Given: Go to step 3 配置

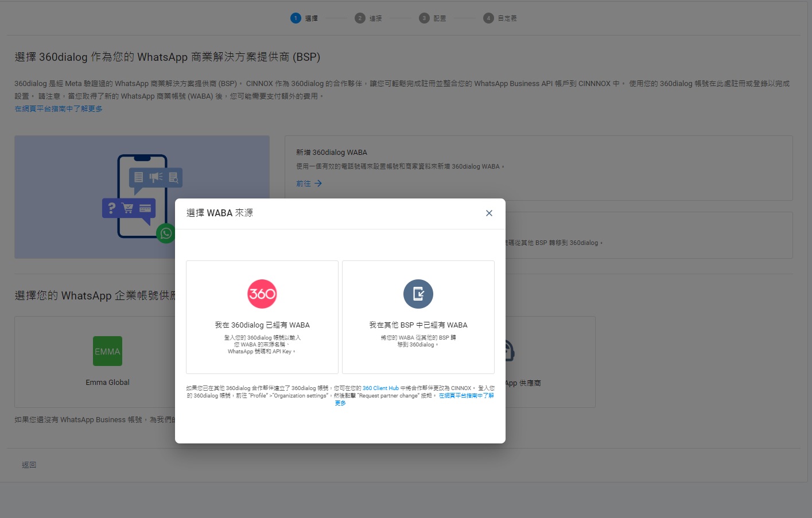Looking at the screenshot, I should 433,18.
